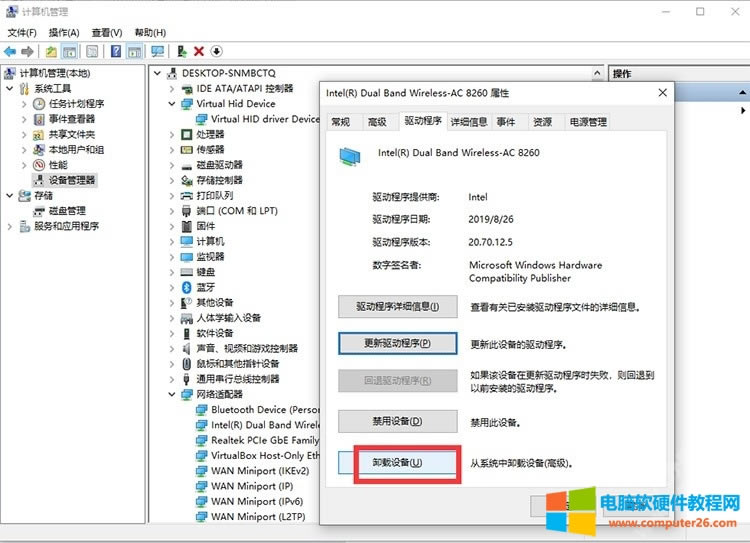Open the 操作(A) menu

pos(64,33)
